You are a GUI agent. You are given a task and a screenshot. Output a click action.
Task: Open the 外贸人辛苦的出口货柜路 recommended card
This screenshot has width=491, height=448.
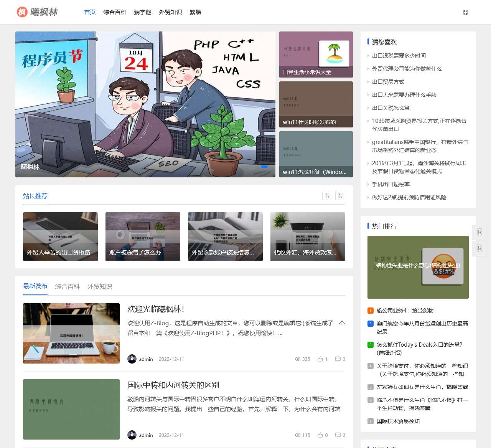[x=60, y=236]
